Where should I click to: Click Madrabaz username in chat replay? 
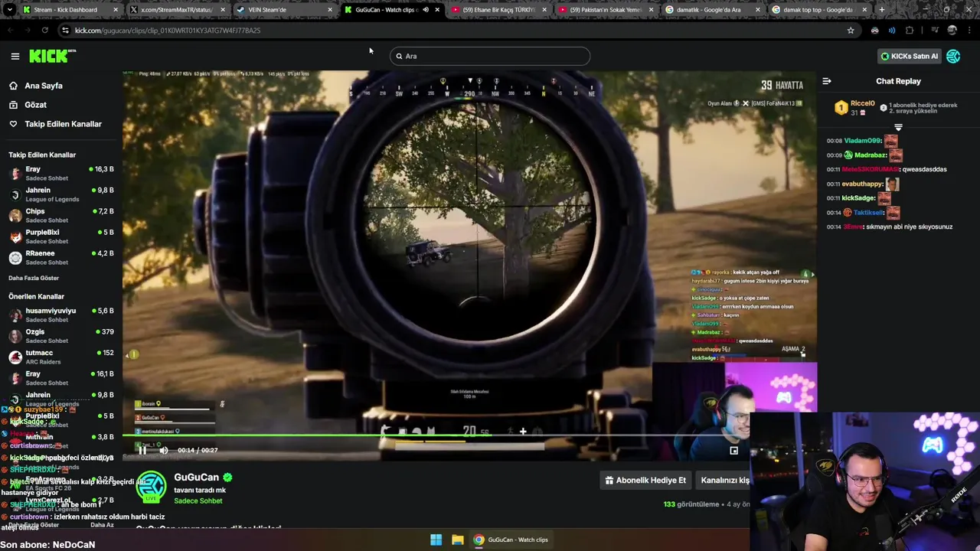871,155
